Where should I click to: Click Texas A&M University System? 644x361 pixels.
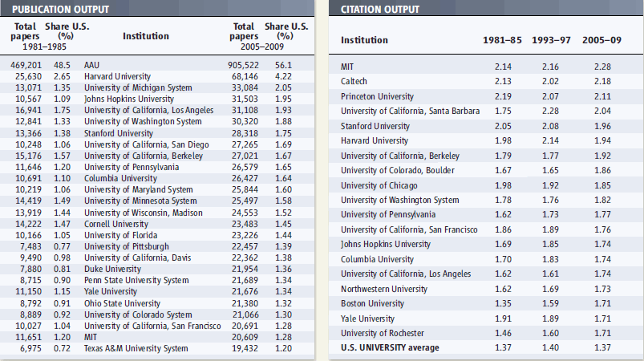[136, 348]
